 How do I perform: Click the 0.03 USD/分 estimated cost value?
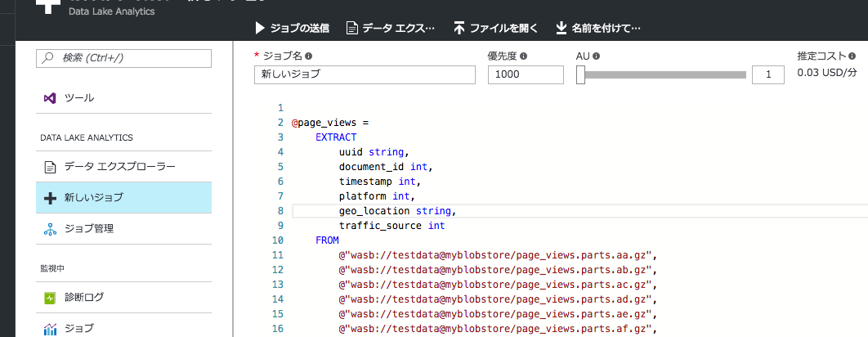click(827, 73)
